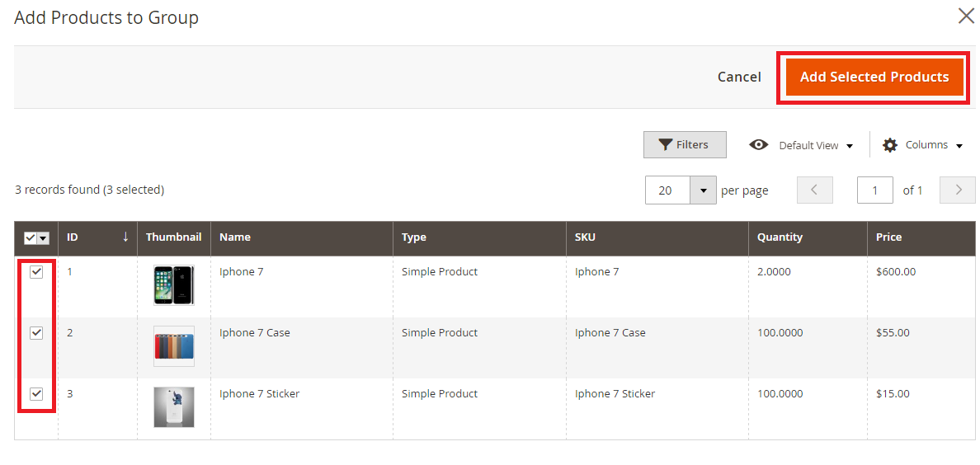Click Add Selected Products button
The width and height of the screenshot is (980, 465).
[x=874, y=77]
